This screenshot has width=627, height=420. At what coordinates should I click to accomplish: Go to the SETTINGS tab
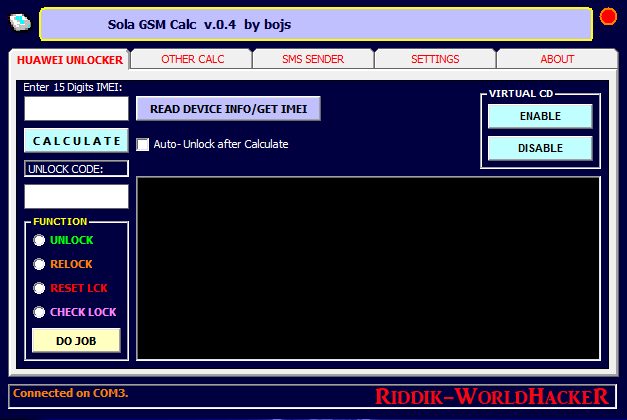(x=435, y=59)
